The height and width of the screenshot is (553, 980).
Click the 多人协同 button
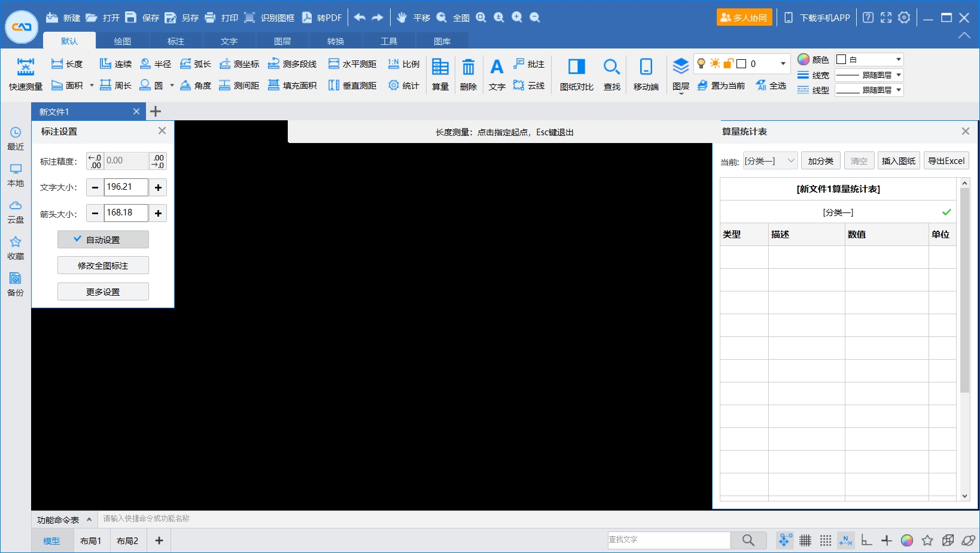pos(744,17)
